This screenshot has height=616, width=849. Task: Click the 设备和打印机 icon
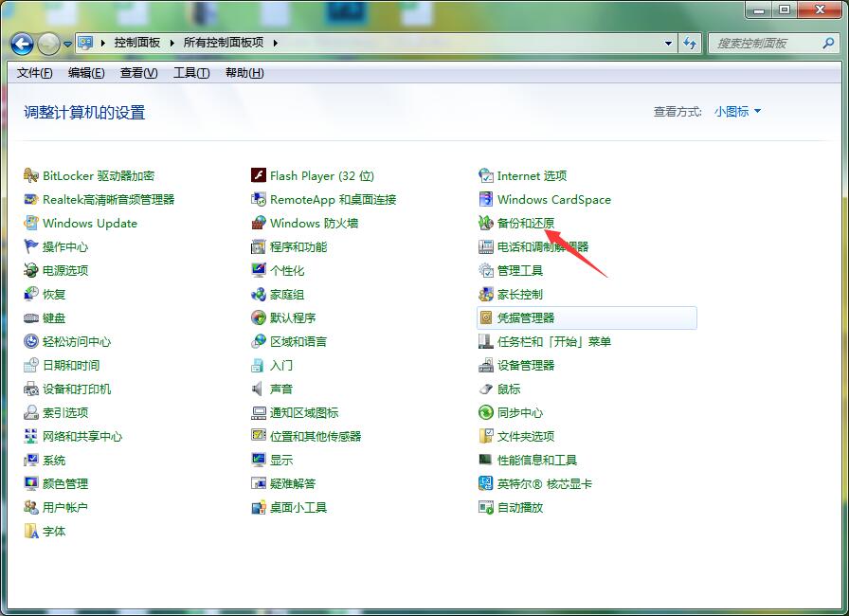31,389
